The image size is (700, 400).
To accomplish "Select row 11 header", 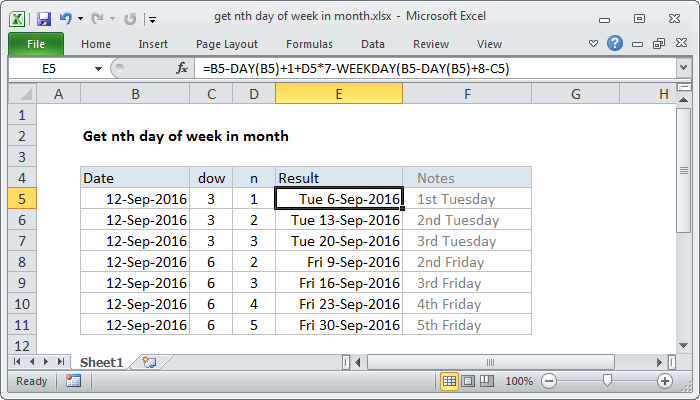I will coord(22,325).
